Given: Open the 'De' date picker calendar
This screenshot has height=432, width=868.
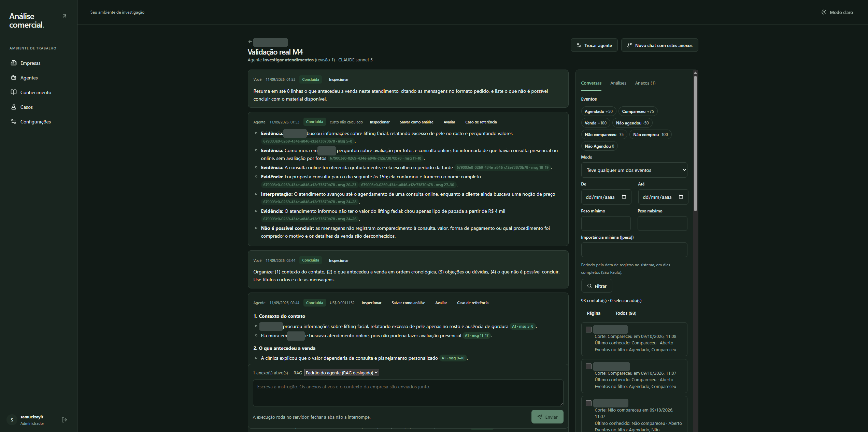Looking at the screenshot, I should [x=624, y=197].
